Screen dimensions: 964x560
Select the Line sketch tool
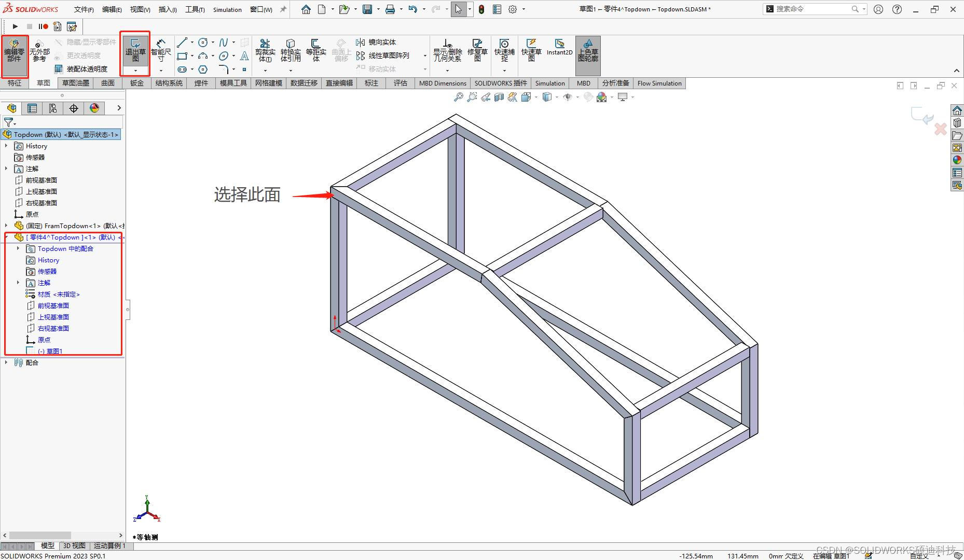pyautogui.click(x=182, y=43)
